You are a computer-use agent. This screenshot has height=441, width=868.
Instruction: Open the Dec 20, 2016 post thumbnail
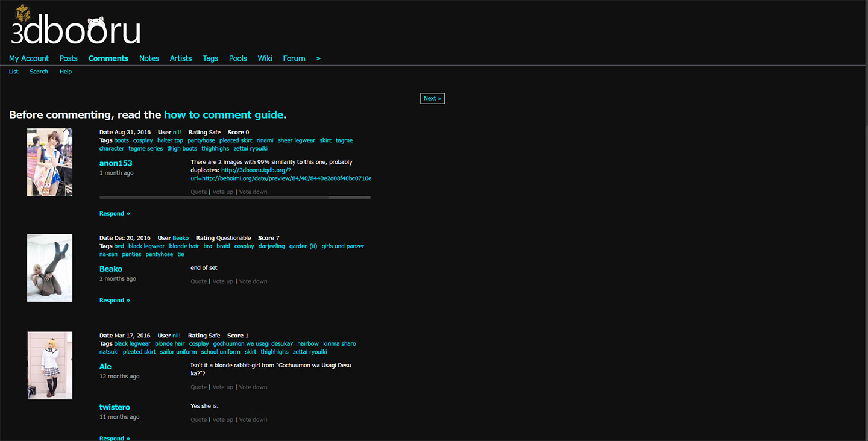49,268
